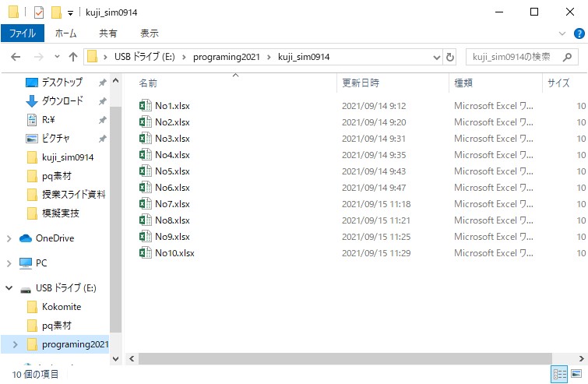The image size is (588, 384).
Task: Open subfolder list after USB ドライブ (E:) breadcrumb
Action: coord(184,57)
